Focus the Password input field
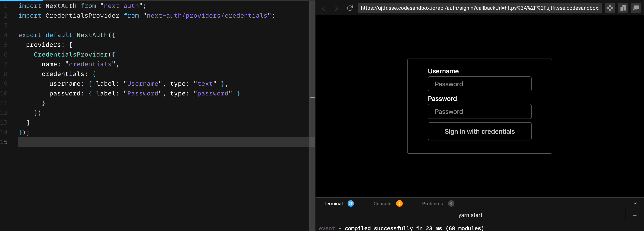 coord(479,112)
